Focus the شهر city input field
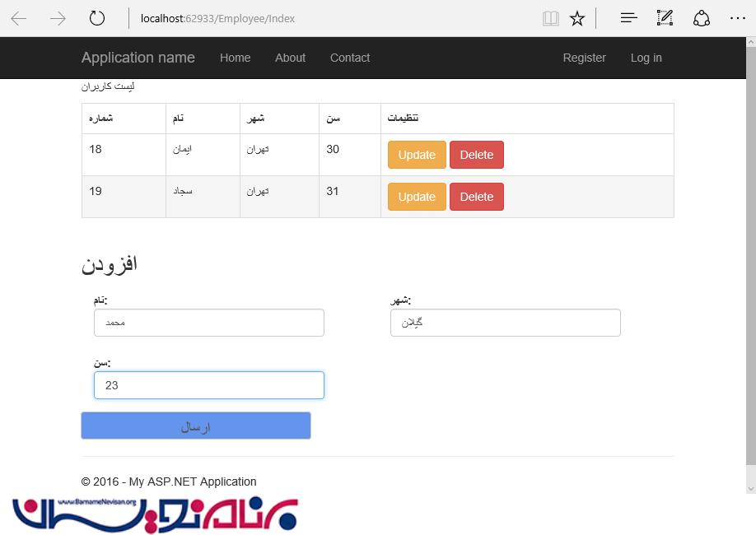The width and height of the screenshot is (756, 535). click(506, 323)
